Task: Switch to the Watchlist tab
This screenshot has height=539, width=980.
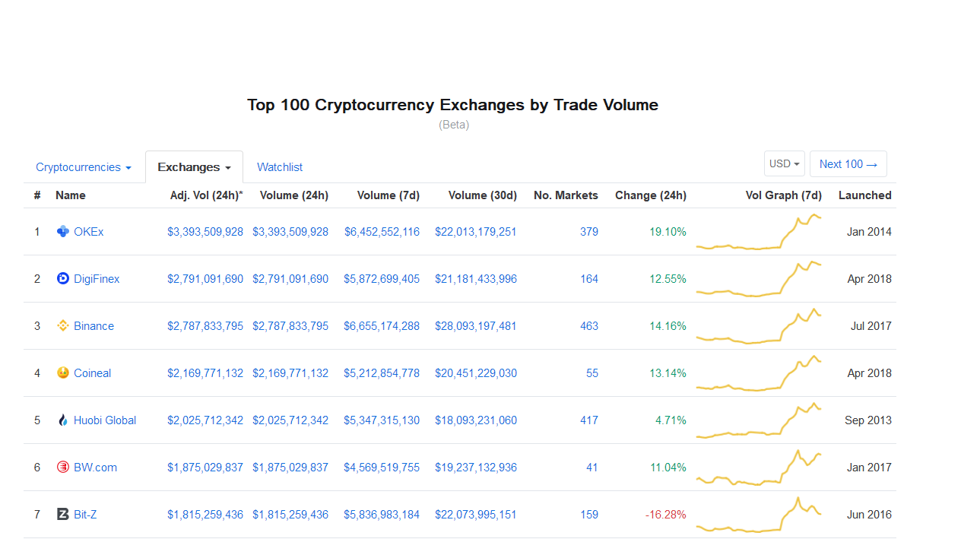Action: click(280, 167)
